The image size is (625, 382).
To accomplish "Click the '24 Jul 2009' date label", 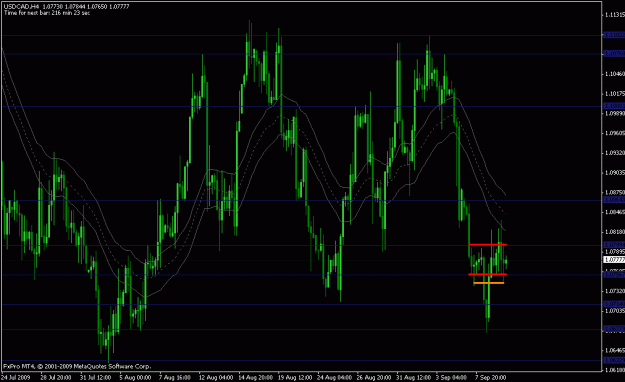I will [x=16, y=377].
